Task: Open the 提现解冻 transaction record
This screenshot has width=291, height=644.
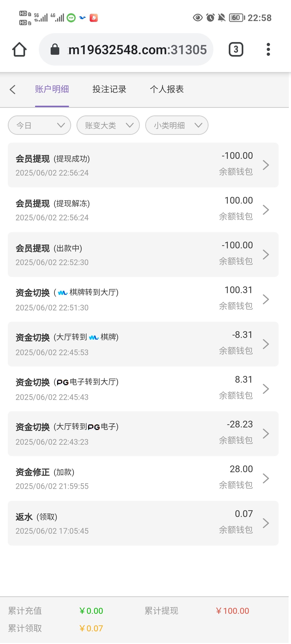Action: point(135,210)
